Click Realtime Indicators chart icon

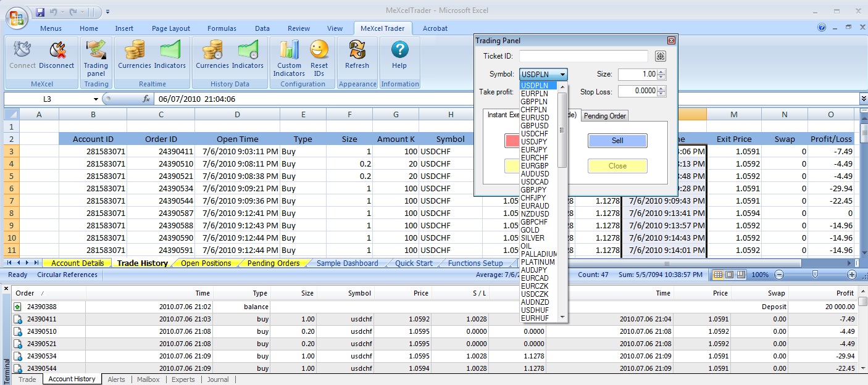point(170,49)
